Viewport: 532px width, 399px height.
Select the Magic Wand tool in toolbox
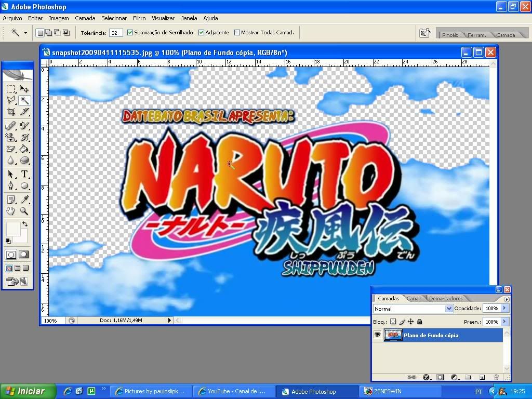tap(24, 100)
